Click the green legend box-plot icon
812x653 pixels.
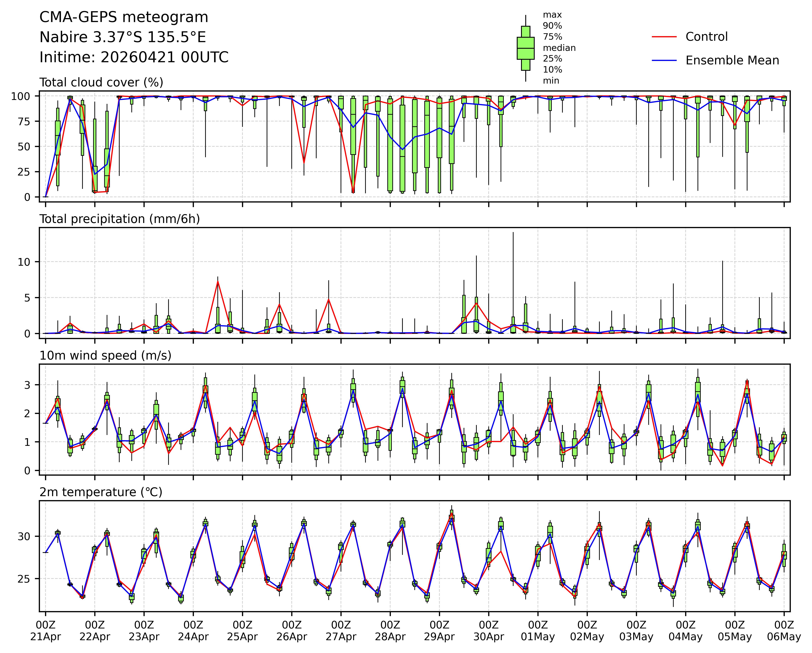coord(525,48)
